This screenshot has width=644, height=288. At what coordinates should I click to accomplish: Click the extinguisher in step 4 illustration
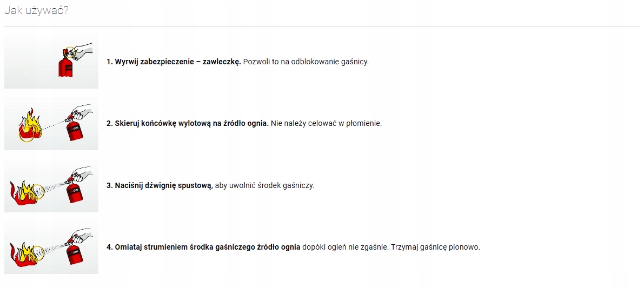pos(73,253)
